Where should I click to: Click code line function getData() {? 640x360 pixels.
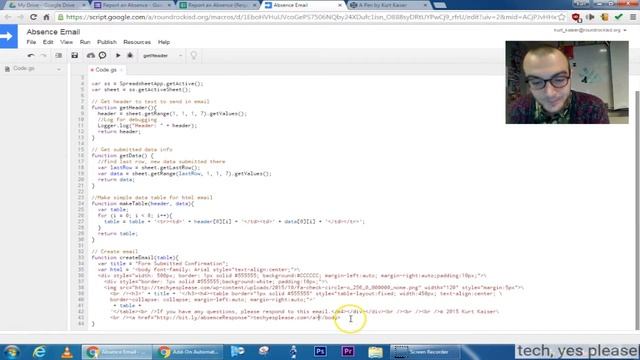coord(122,156)
